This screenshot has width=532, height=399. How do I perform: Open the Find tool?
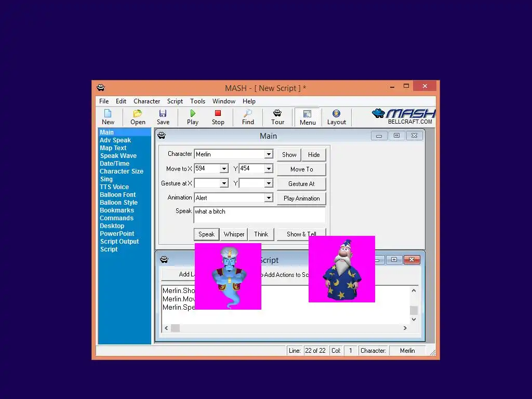tap(248, 117)
